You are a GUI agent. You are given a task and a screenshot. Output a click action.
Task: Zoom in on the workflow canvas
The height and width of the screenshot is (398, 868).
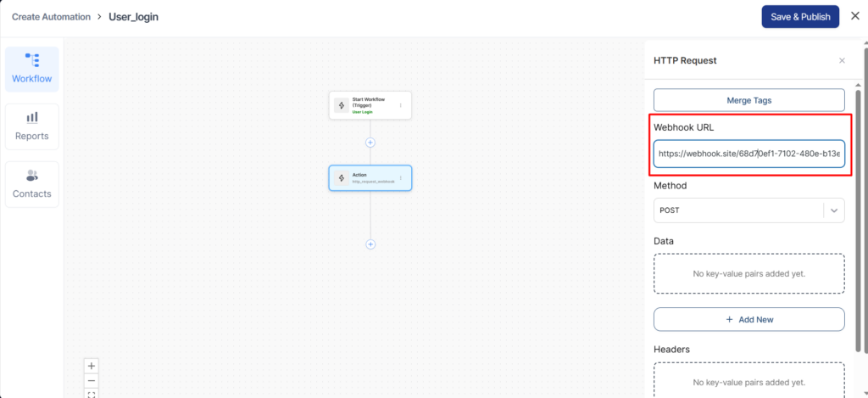[x=92, y=365]
